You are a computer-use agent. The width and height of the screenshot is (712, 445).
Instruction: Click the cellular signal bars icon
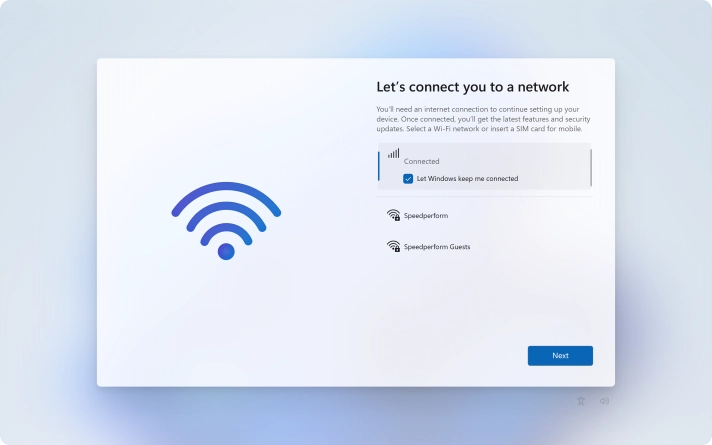tap(394, 153)
